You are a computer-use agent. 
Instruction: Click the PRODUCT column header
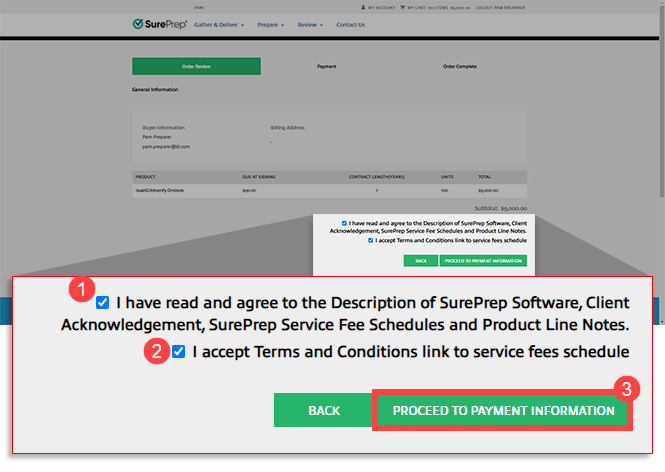(145, 177)
